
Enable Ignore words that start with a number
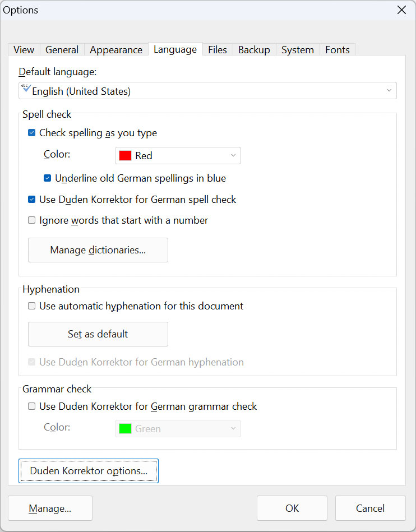tap(32, 220)
